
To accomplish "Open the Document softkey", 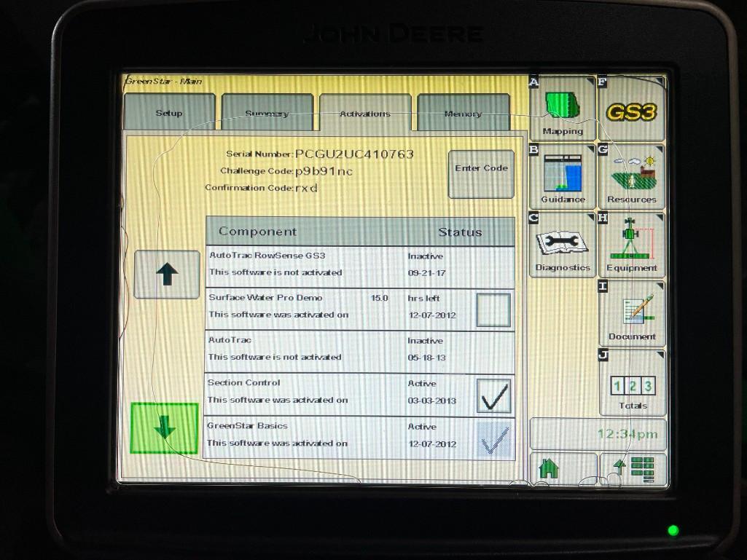I will [632, 313].
